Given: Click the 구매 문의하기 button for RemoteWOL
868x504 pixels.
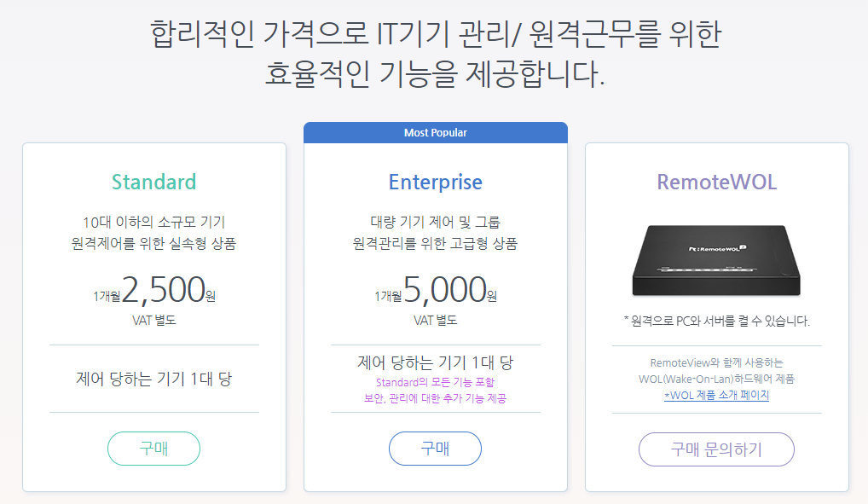Looking at the screenshot, I should tap(716, 449).
